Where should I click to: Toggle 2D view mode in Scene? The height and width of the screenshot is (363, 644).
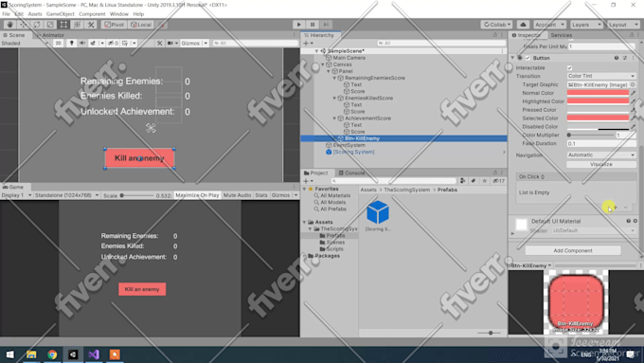[x=59, y=44]
